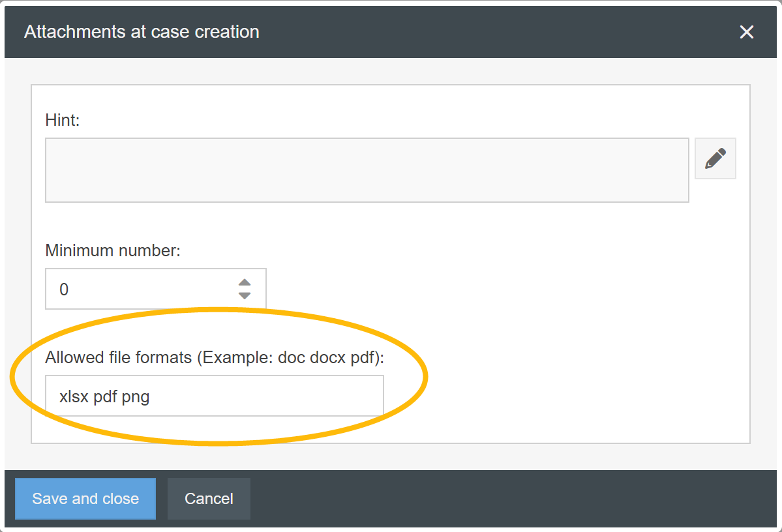Click empty space in the dark footer bar
Image resolution: width=782 pixels, height=532 pixels.
pyautogui.click(x=509, y=499)
